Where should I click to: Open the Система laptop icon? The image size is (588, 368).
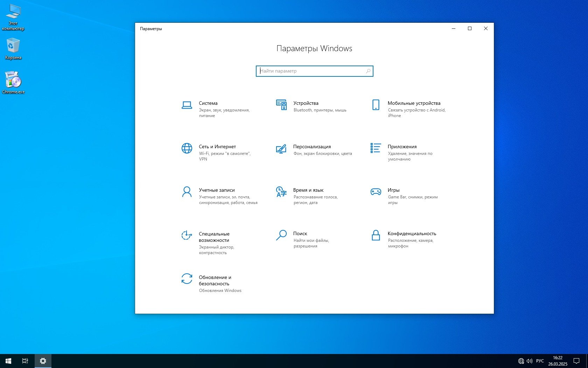(187, 105)
